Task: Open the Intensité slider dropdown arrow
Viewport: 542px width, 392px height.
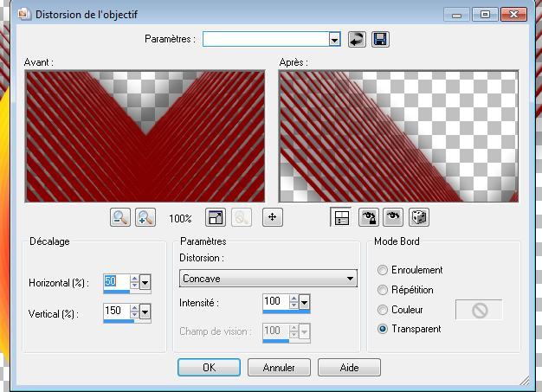Action: tap(304, 303)
